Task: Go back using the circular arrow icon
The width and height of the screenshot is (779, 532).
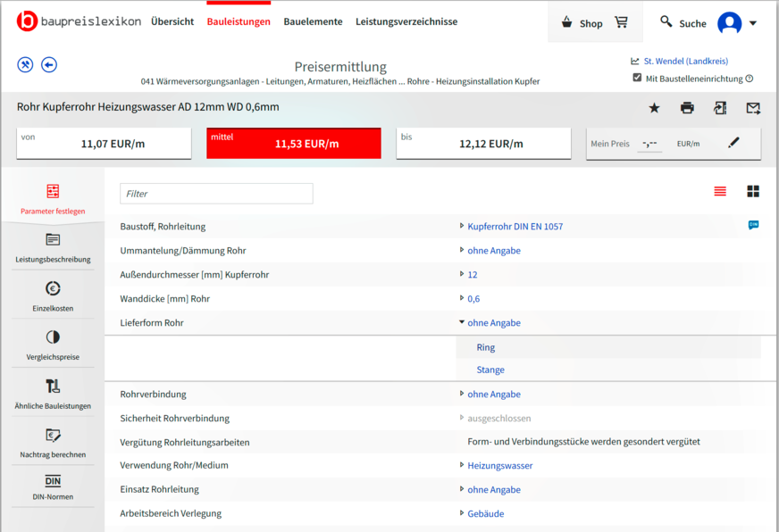Action: 49,64
